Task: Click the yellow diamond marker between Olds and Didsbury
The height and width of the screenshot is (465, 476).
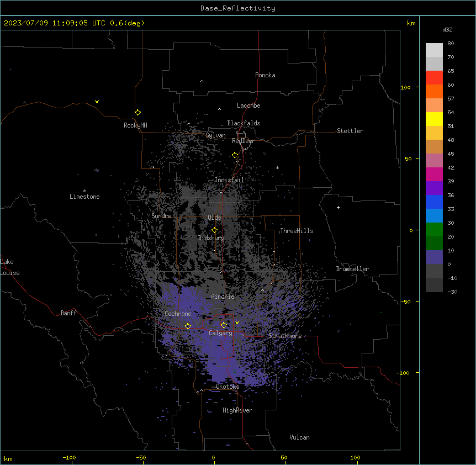Action: 215,230
